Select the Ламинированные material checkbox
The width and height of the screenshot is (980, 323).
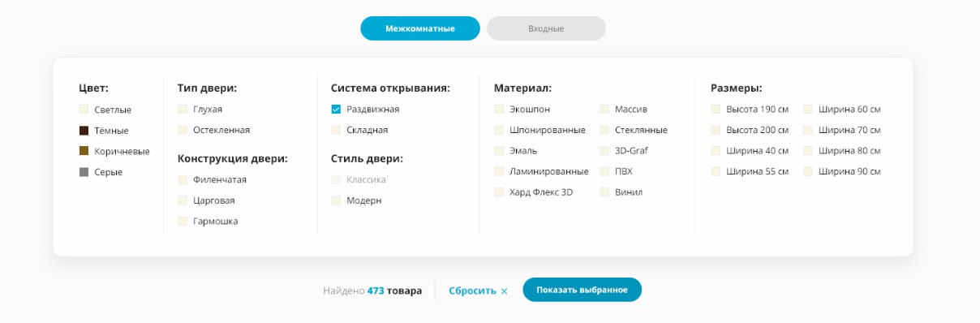[x=499, y=171]
